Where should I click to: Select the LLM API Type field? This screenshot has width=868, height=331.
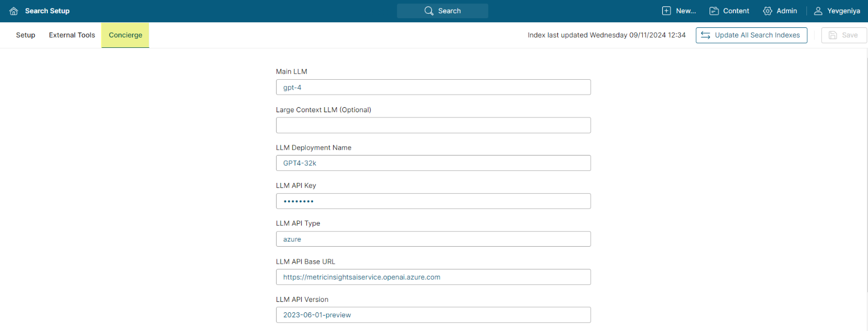coord(433,239)
